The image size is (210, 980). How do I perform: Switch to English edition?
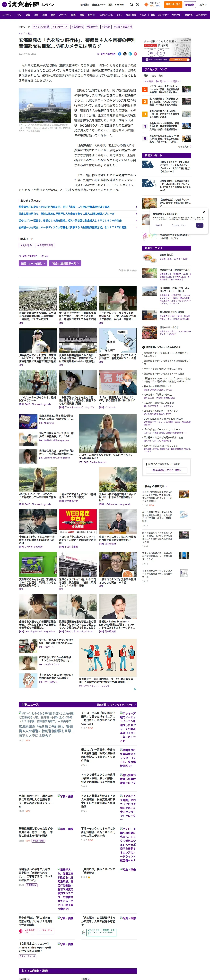coord(119,5)
